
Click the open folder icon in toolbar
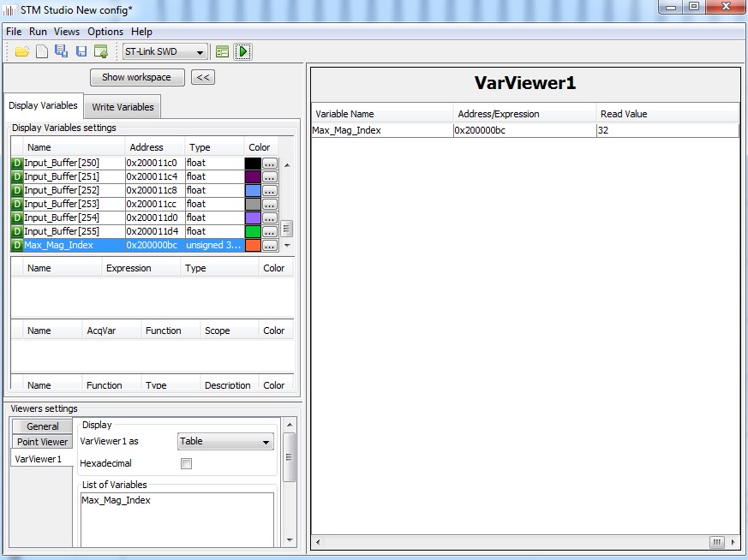pyautogui.click(x=21, y=51)
